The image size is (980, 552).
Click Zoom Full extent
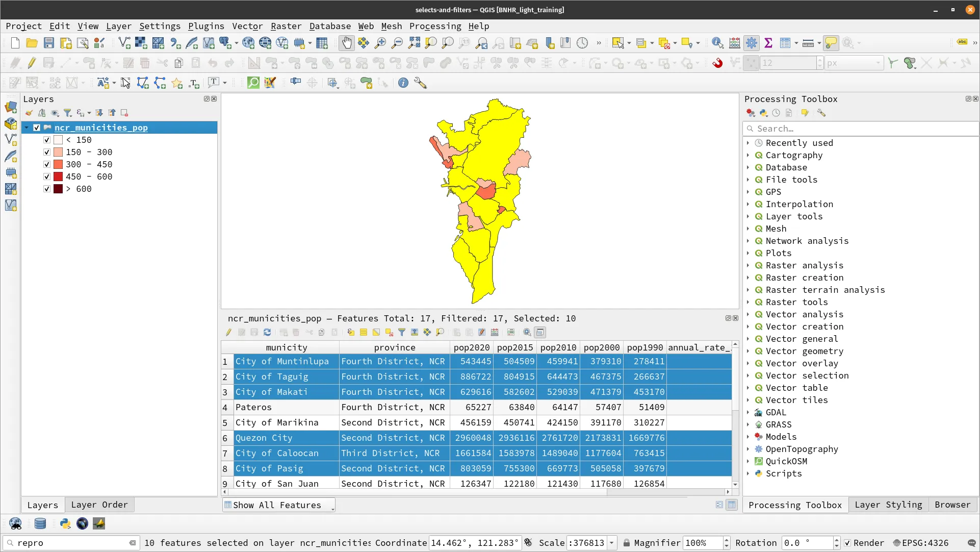point(414,43)
